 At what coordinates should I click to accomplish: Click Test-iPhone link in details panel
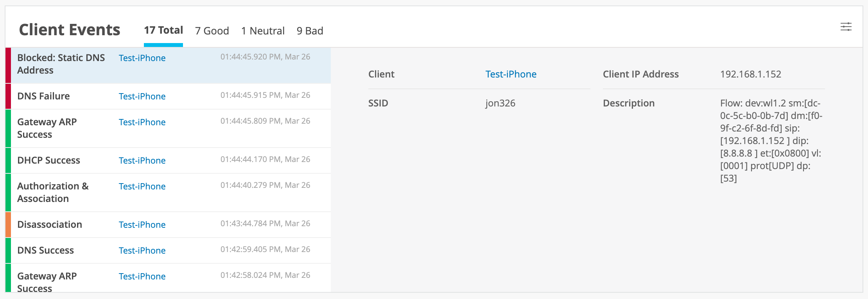click(x=511, y=74)
